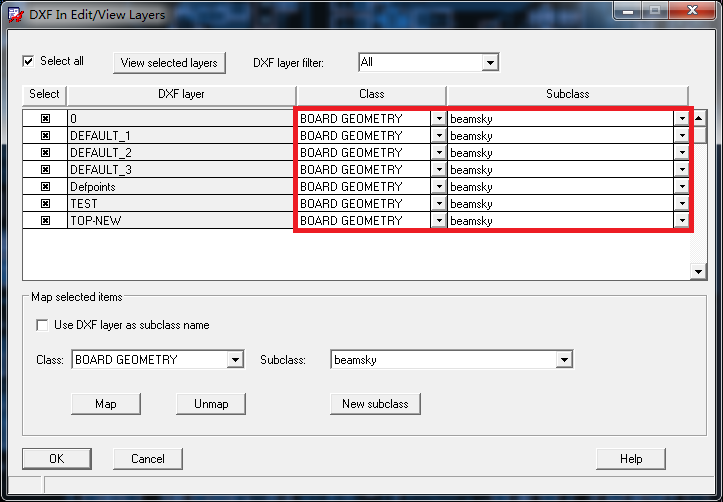Image resolution: width=723 pixels, height=502 pixels.
Task: Select the TOP-NEW layer name
Action: coord(181,220)
